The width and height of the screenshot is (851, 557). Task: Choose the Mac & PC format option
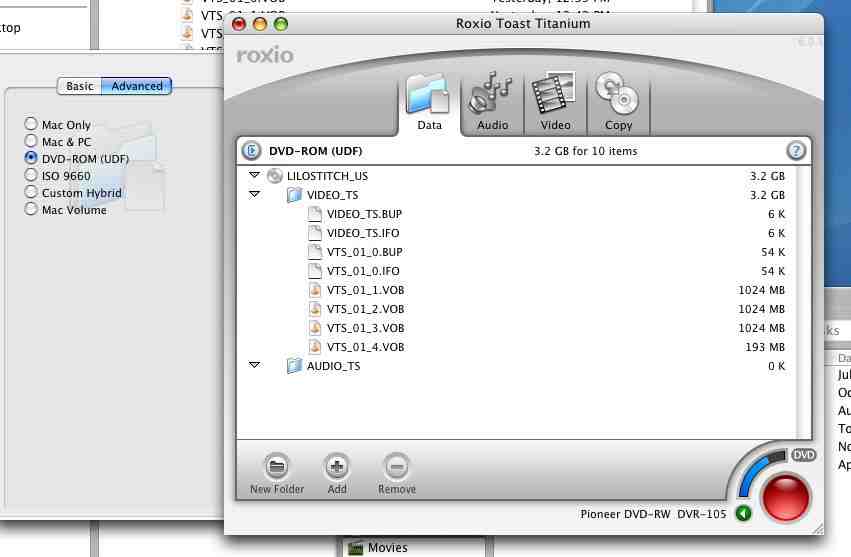[x=31, y=141]
